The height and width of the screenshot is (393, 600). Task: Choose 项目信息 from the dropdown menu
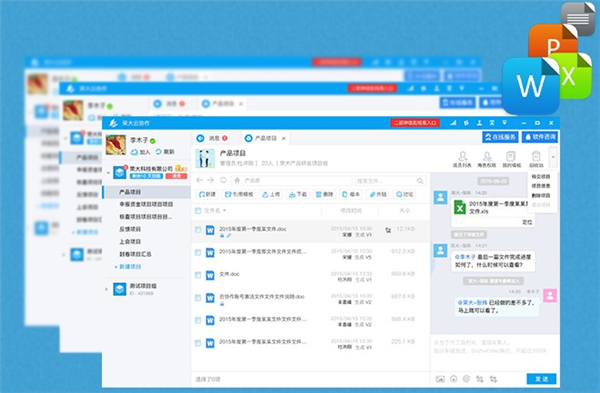(541, 186)
